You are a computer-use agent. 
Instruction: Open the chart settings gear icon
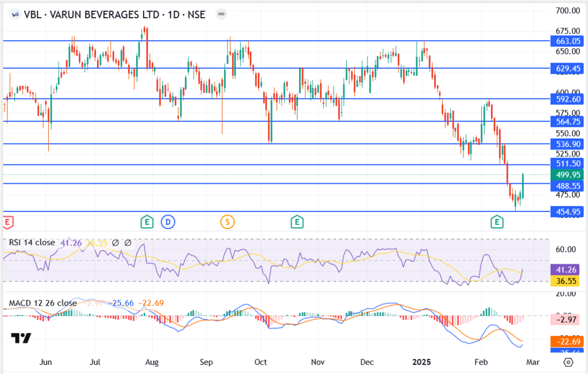pyautogui.click(x=568, y=363)
